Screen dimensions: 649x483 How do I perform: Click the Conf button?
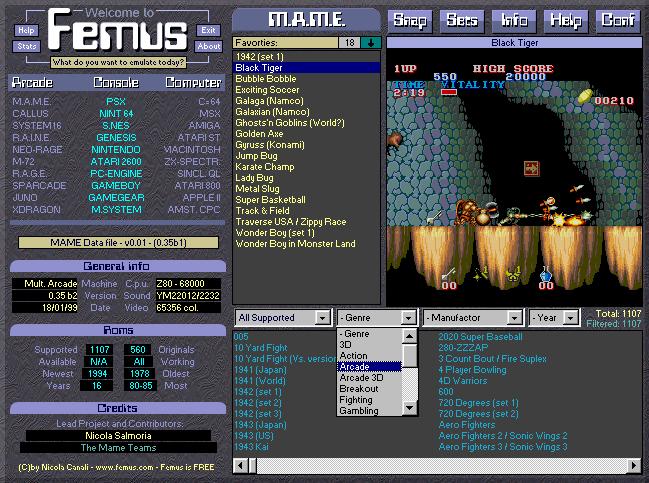click(x=618, y=20)
